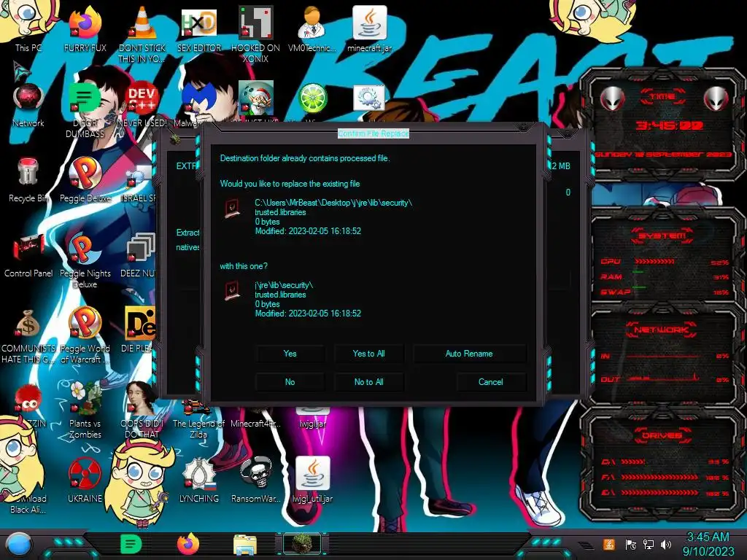Open the Network desktop icon
The height and width of the screenshot is (560, 747).
(x=28, y=105)
